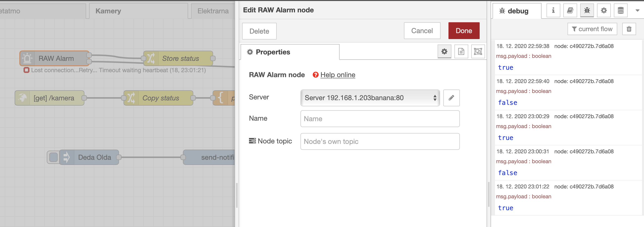Open the context data sidebar icon
The image size is (644, 227).
coord(620,10)
